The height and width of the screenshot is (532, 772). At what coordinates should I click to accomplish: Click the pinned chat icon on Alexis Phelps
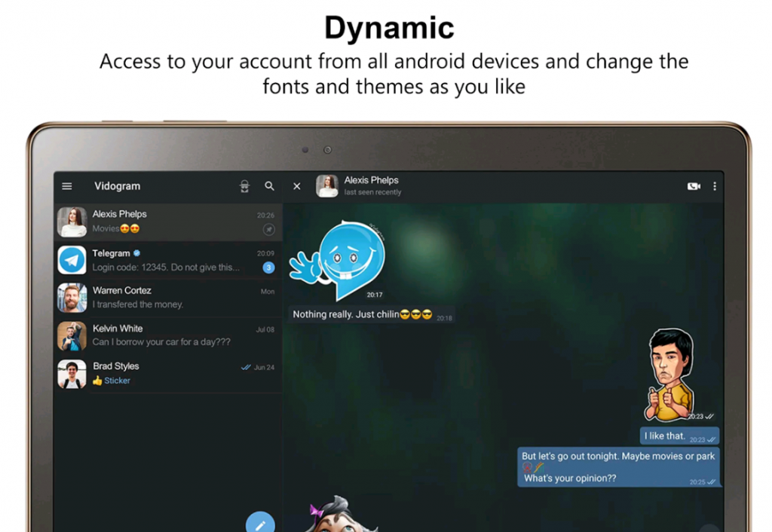pos(268,229)
